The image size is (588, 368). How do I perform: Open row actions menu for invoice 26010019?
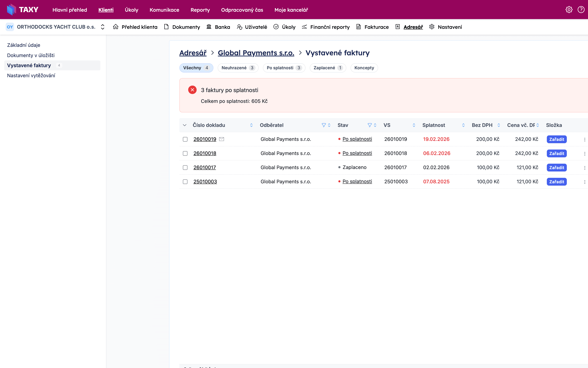click(x=585, y=139)
